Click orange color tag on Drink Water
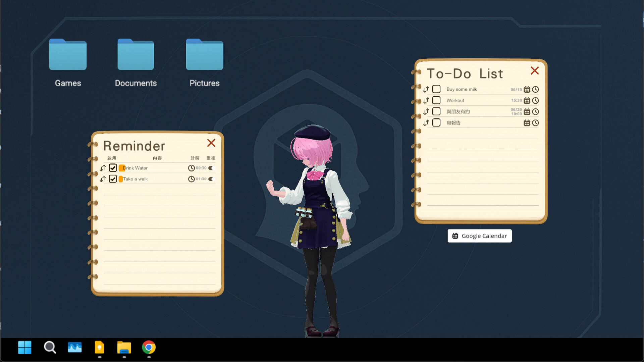This screenshot has width=644, height=362. [121, 168]
